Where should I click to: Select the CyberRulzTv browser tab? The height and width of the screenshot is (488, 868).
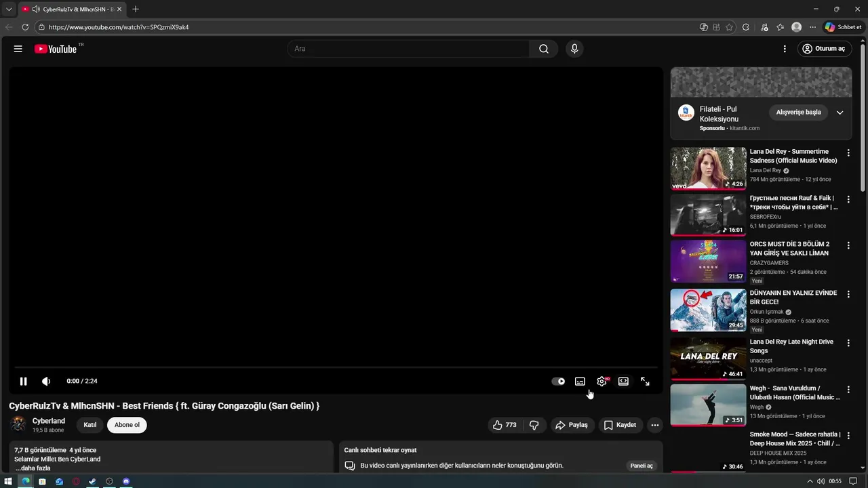(x=72, y=9)
